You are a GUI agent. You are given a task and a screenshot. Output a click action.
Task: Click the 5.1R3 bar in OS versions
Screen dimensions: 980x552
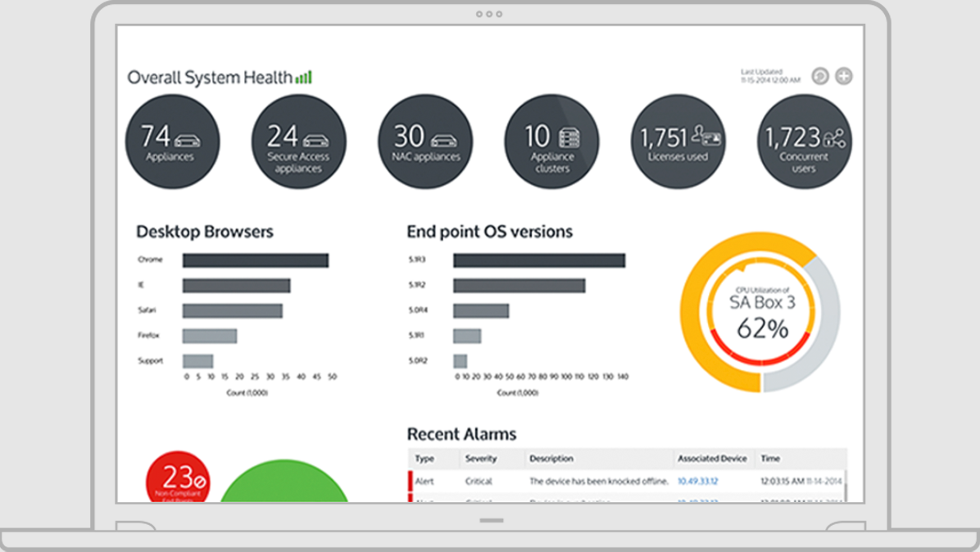pyautogui.click(x=539, y=260)
